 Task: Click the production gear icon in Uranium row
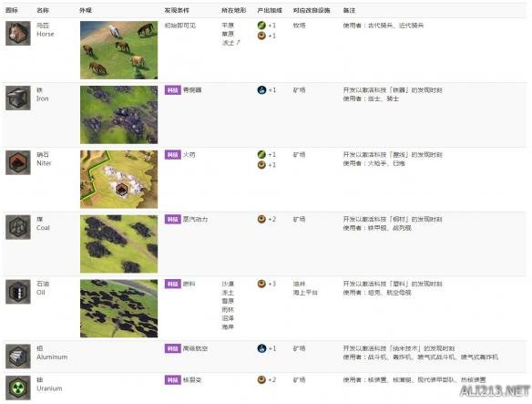coord(261,379)
